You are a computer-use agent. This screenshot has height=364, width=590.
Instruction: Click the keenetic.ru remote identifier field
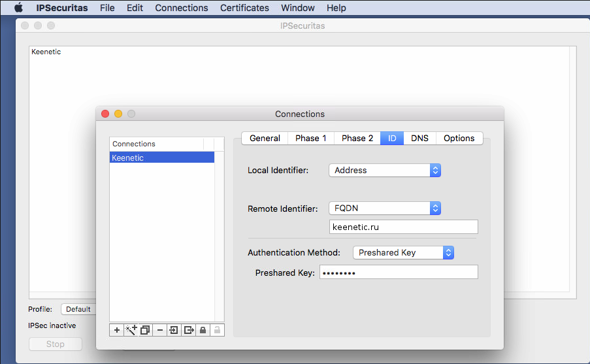coord(403,227)
